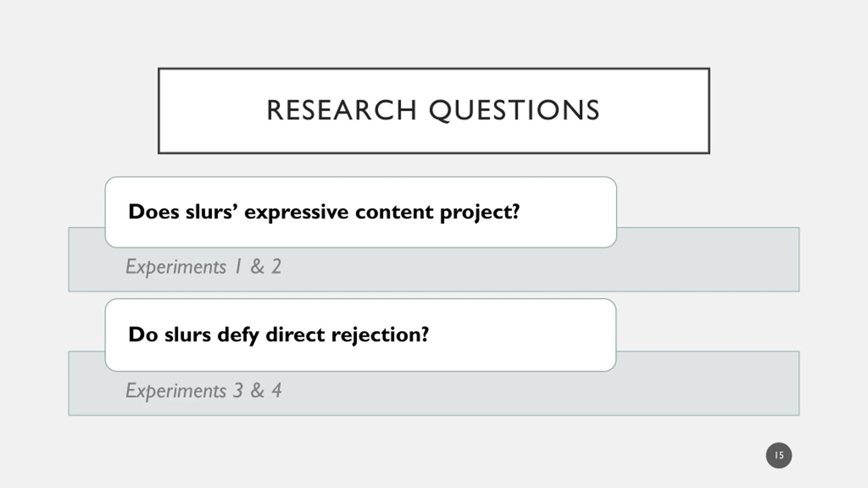Click the number 2 in Experiments 1 & 2
This screenshot has width=868, height=488.
(276, 266)
